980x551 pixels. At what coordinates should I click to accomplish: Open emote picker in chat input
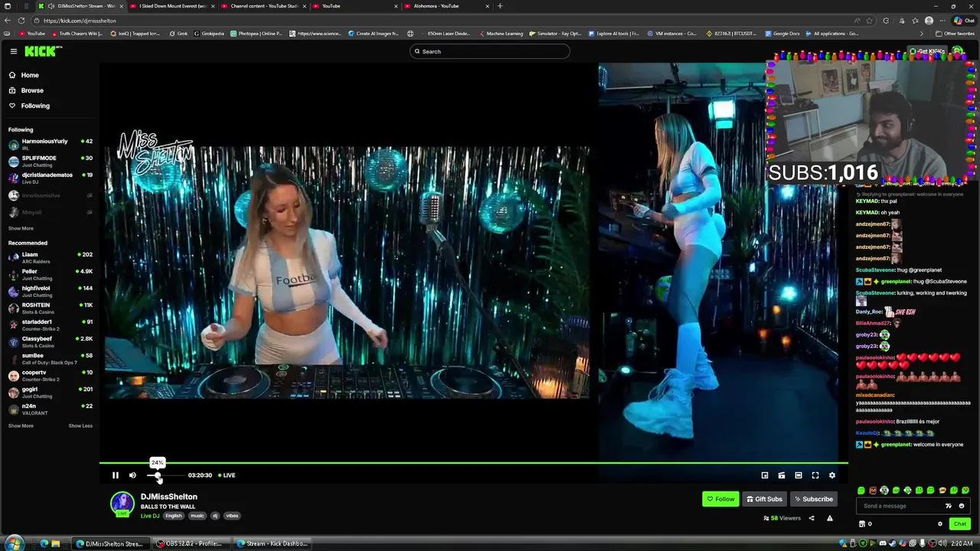coord(962,506)
